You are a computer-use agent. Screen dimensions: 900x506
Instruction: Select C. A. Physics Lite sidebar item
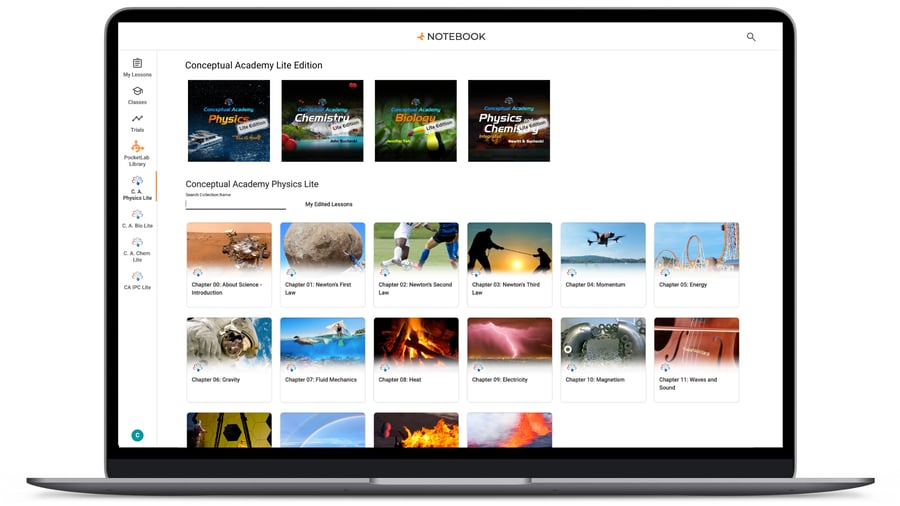click(137, 188)
